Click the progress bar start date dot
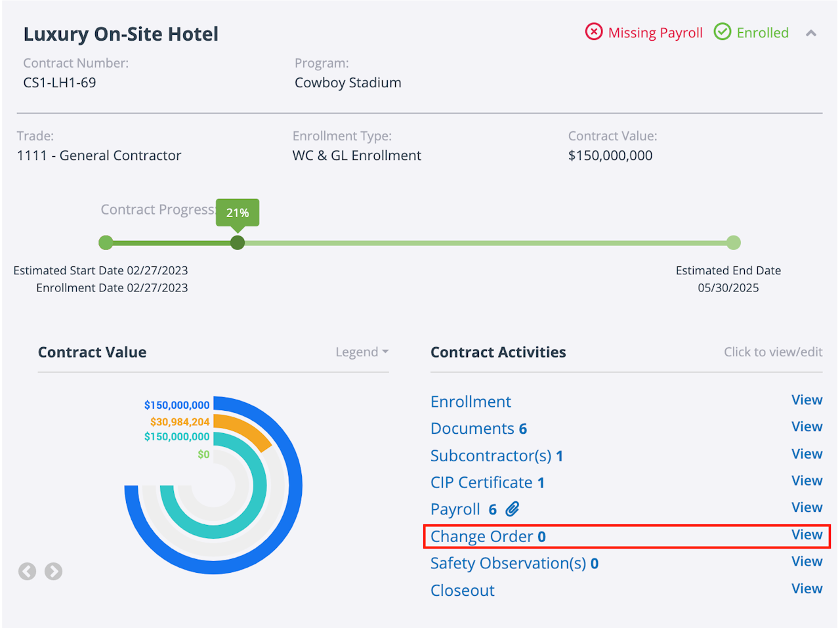 pos(106,243)
